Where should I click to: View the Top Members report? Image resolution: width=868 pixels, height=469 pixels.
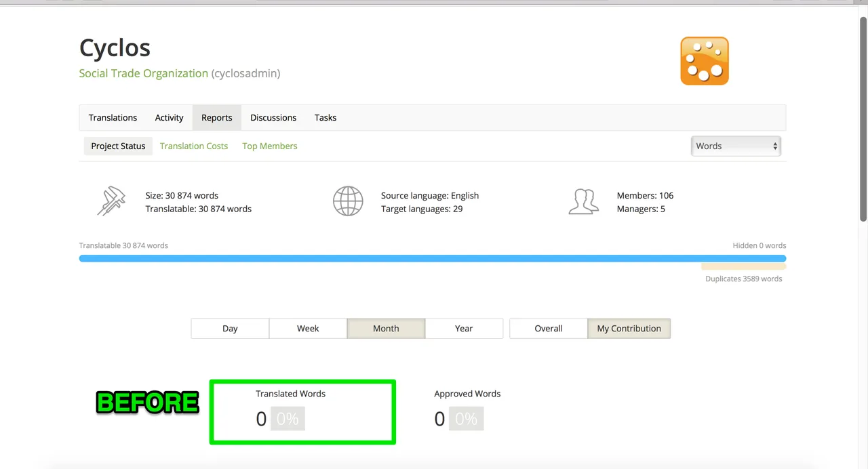[270, 146]
